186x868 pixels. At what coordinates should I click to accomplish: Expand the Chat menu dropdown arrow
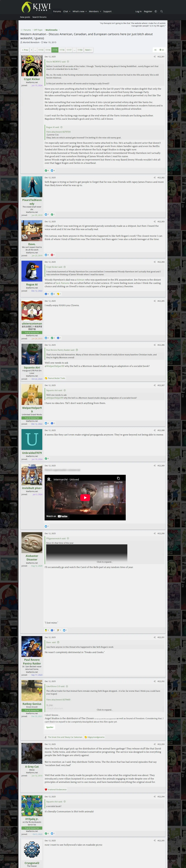(x=70, y=11)
